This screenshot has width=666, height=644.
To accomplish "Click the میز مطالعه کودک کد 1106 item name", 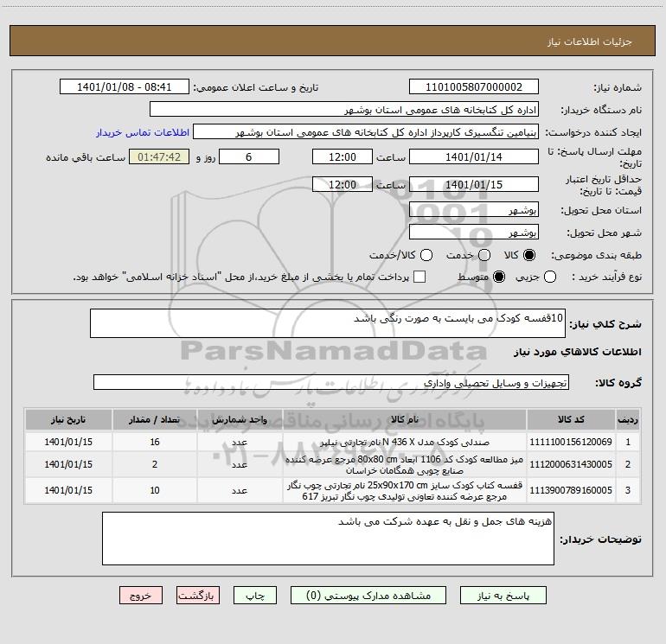I will click(x=405, y=464).
